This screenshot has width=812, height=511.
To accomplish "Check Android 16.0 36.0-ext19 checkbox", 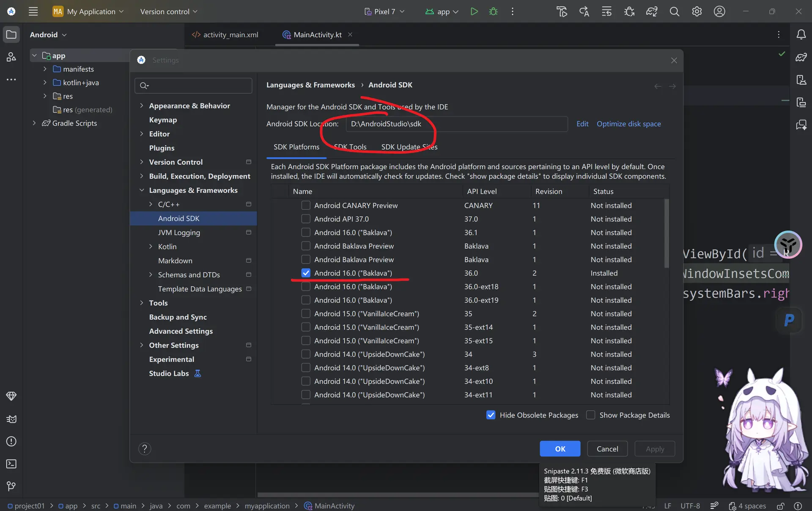I will pyautogui.click(x=306, y=300).
